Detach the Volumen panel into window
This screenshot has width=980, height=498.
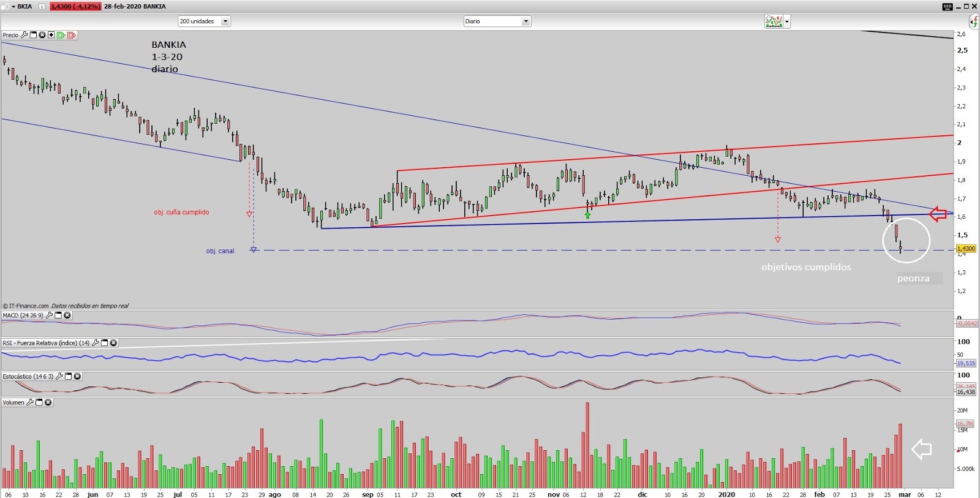point(39,402)
